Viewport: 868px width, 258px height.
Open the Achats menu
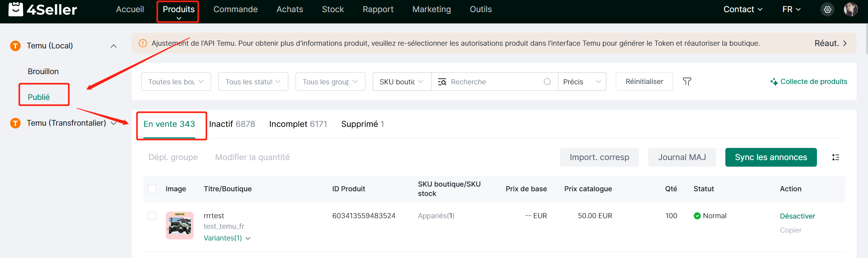coord(290,9)
